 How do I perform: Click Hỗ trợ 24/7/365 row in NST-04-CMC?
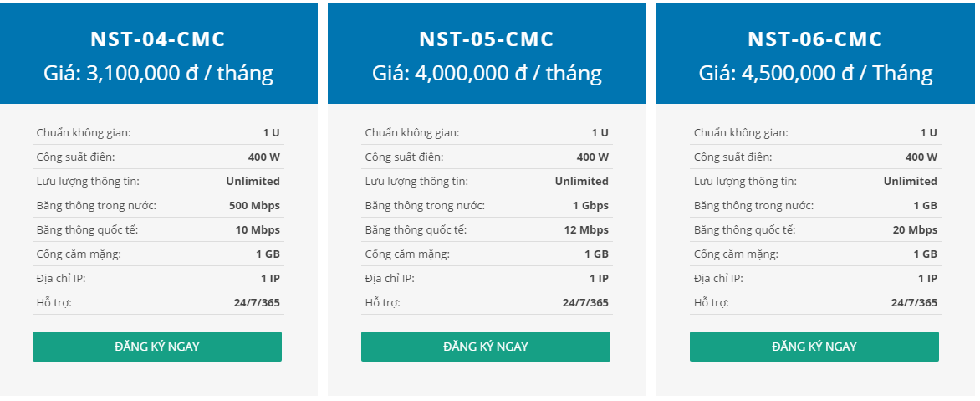point(158,303)
